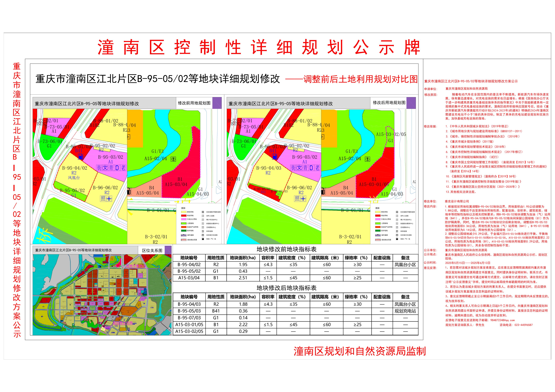Click the gas station icon in before-map legend
Image resolution: width=555 pixels, height=392 pixels.
[203, 239]
